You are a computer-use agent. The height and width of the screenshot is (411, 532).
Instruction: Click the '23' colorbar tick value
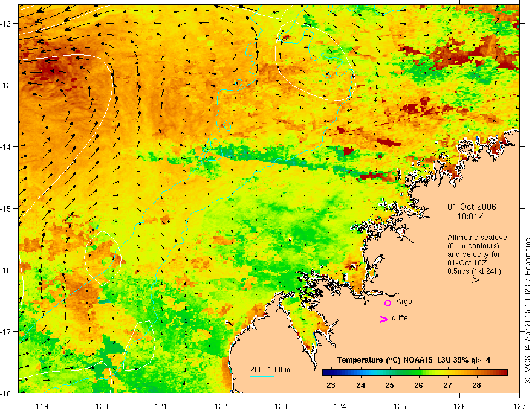coord(331,385)
